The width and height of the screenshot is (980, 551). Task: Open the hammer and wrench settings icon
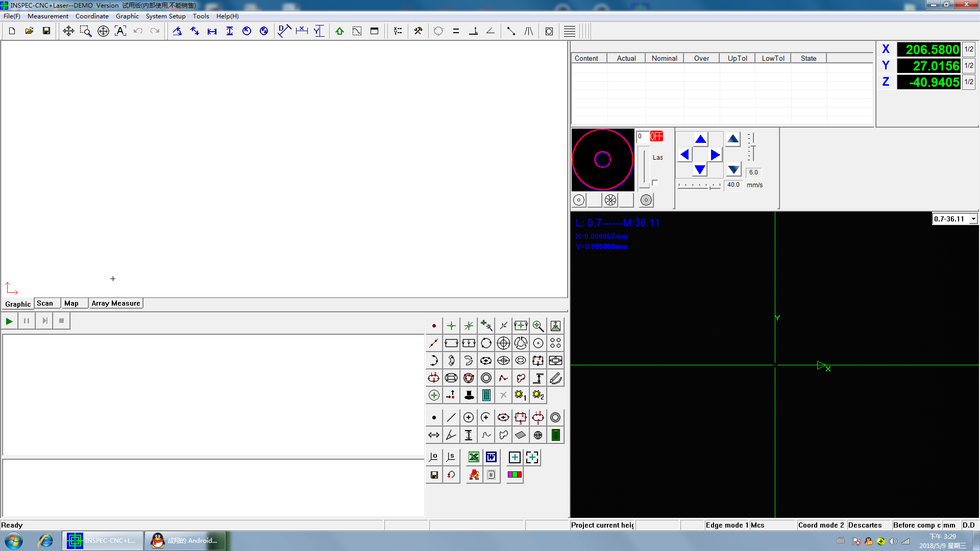[418, 31]
